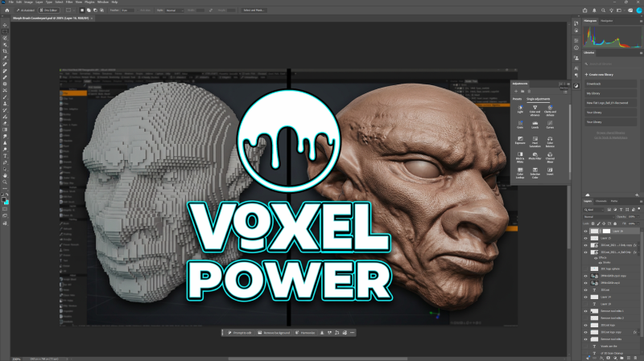This screenshot has height=361, width=644.
Task: Open the Color Balance adjustment
Action: click(x=550, y=142)
